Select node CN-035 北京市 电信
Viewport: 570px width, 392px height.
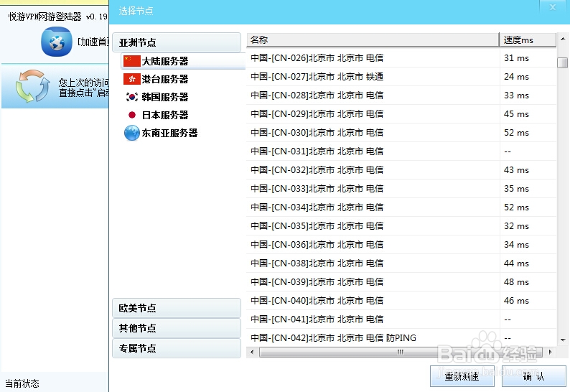(401, 226)
